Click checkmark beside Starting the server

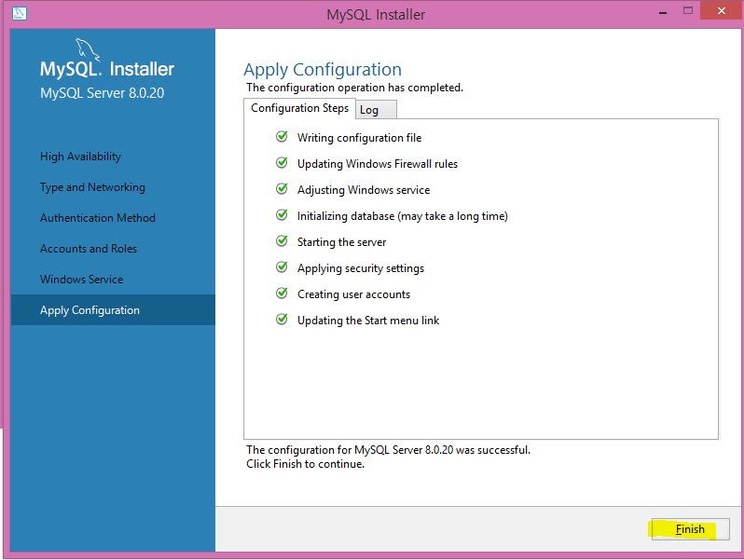(282, 241)
